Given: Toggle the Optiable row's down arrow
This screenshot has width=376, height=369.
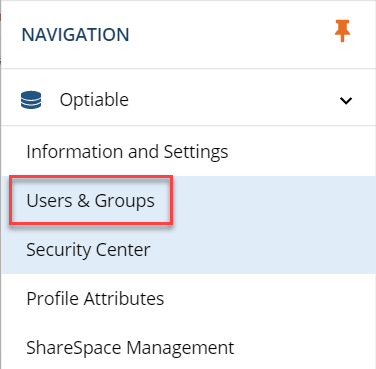Looking at the screenshot, I should click(346, 100).
